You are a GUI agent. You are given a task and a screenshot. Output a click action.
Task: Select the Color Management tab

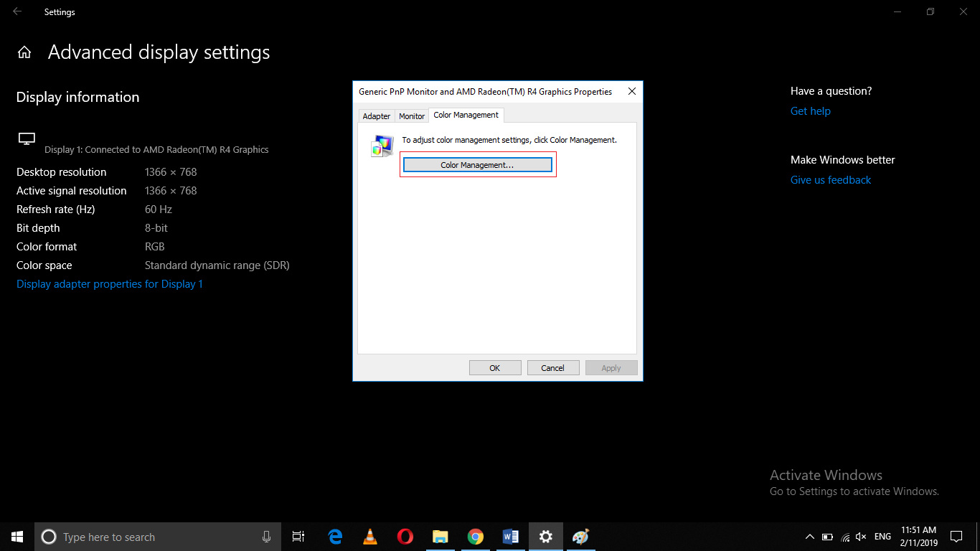(466, 115)
